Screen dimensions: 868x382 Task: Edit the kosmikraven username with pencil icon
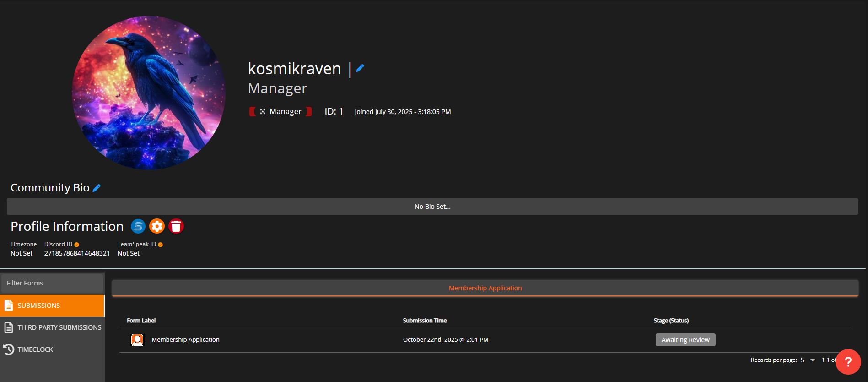(x=360, y=68)
